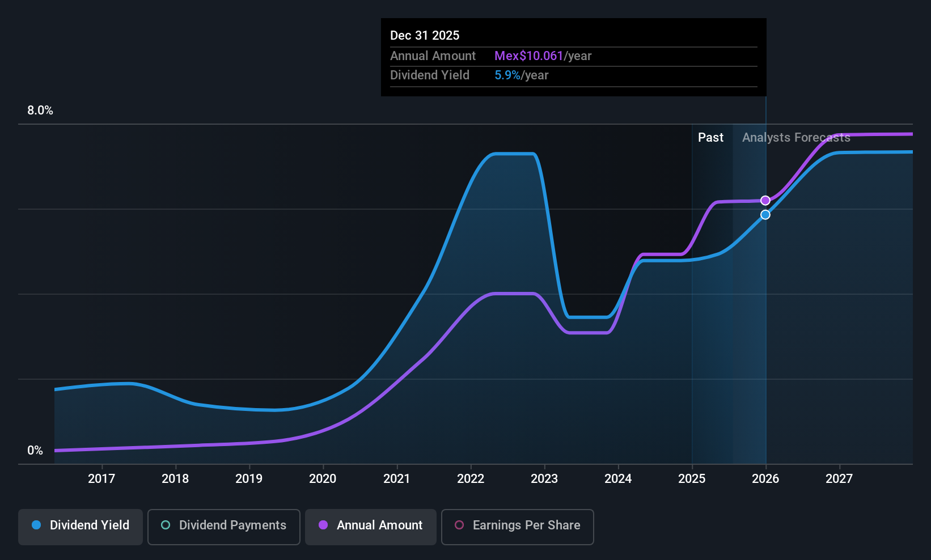Image resolution: width=931 pixels, height=560 pixels.
Task: Click the Annual Amount label in tooltip
Action: point(433,56)
